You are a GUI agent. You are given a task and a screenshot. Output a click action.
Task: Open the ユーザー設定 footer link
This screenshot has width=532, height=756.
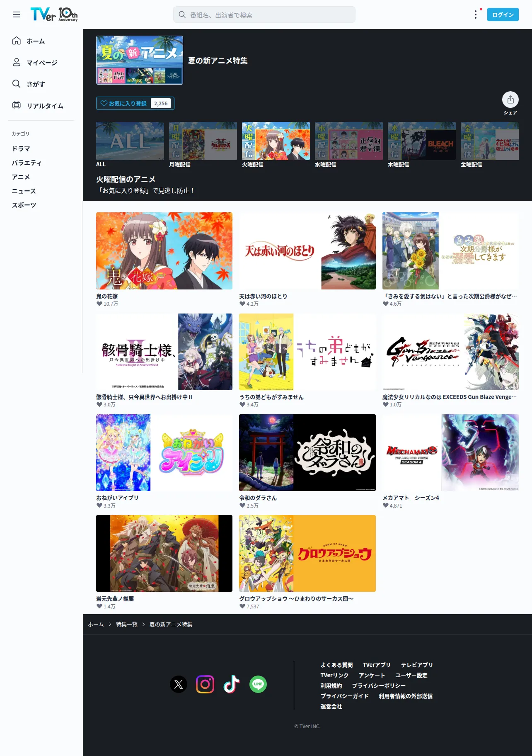coord(411,675)
